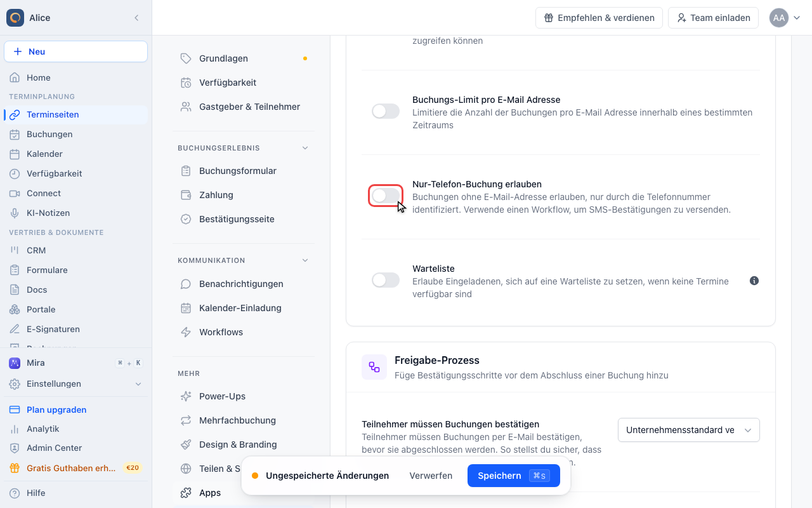Collapse the Kommunikation section

tap(305, 260)
